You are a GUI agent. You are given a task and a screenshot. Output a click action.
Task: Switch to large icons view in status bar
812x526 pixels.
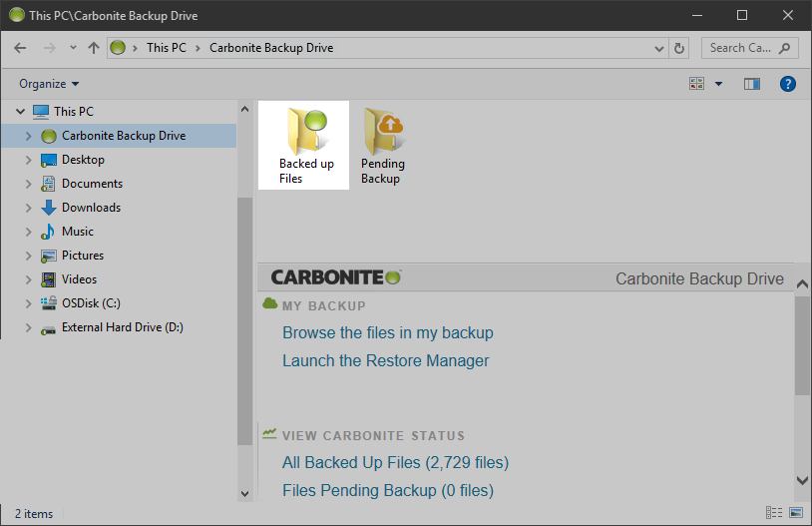click(x=795, y=513)
